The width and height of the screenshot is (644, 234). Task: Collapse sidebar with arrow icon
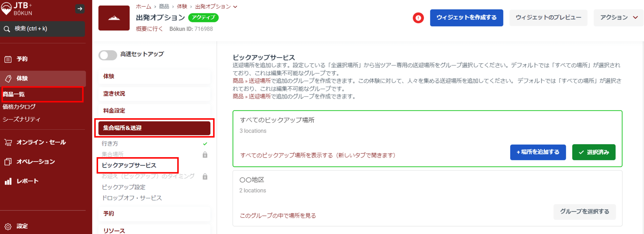(x=80, y=9)
